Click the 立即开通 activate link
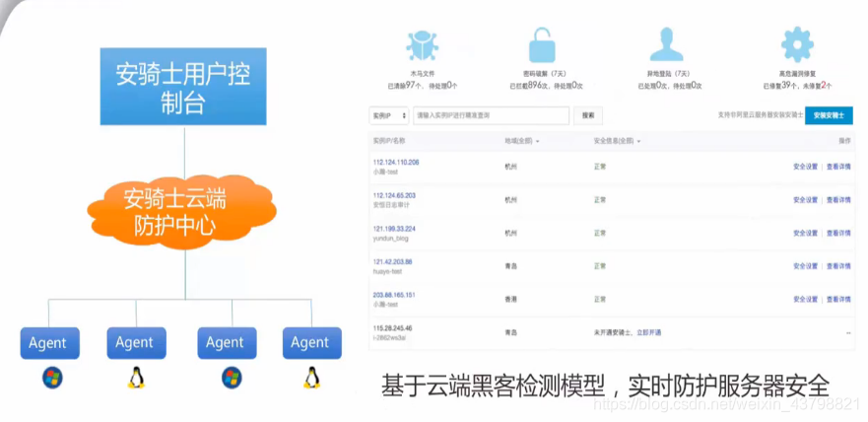The image size is (868, 422). (648, 333)
